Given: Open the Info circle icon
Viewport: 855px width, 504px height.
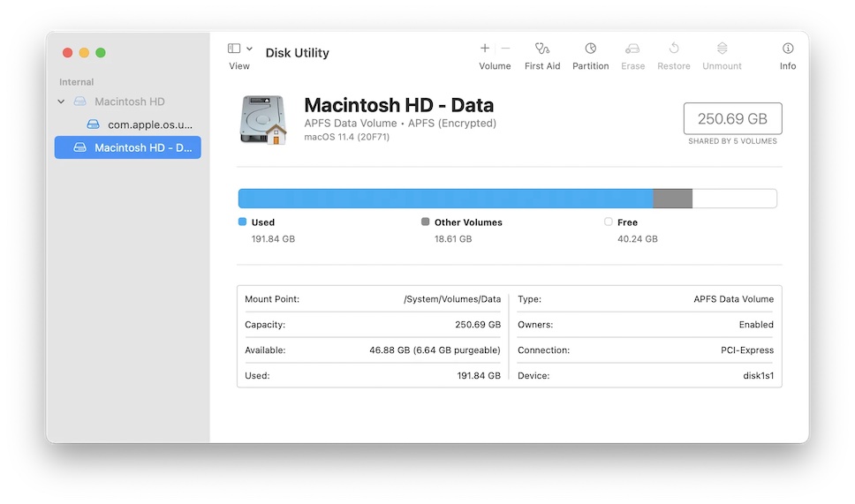Looking at the screenshot, I should (x=788, y=49).
